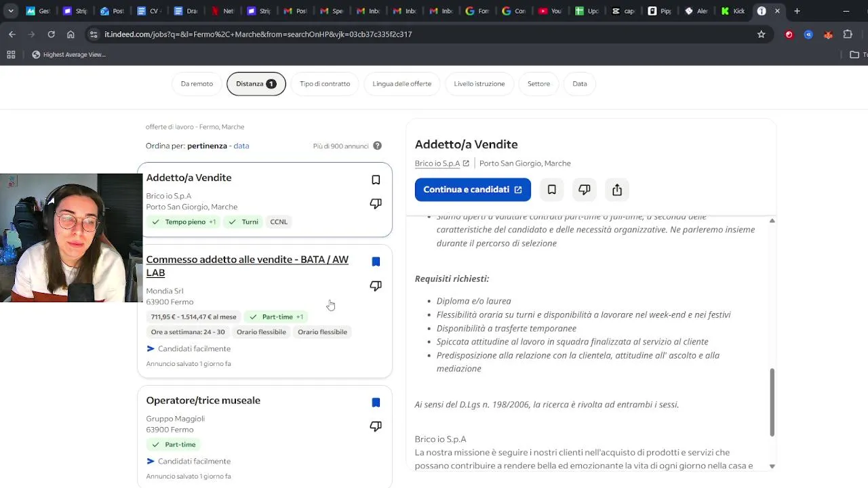Switch to the Netflix tab
This screenshot has width=868, height=488.
(221, 11)
